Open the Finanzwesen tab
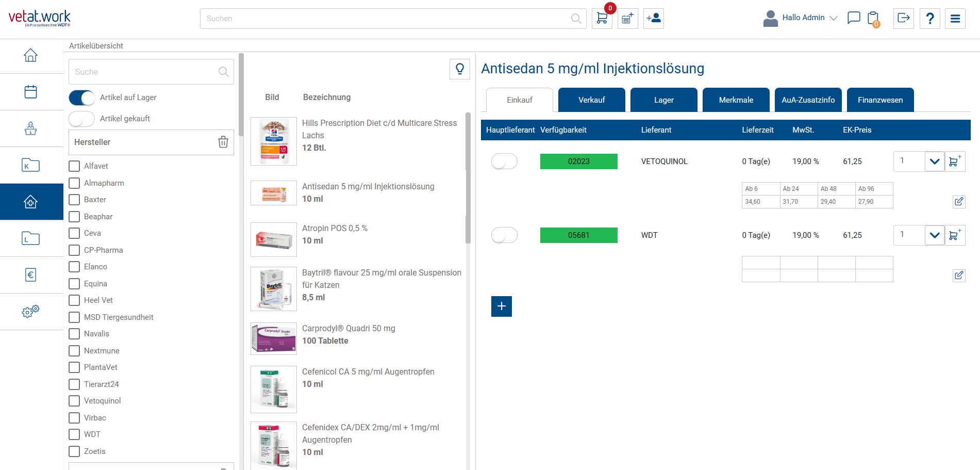 [x=880, y=100]
